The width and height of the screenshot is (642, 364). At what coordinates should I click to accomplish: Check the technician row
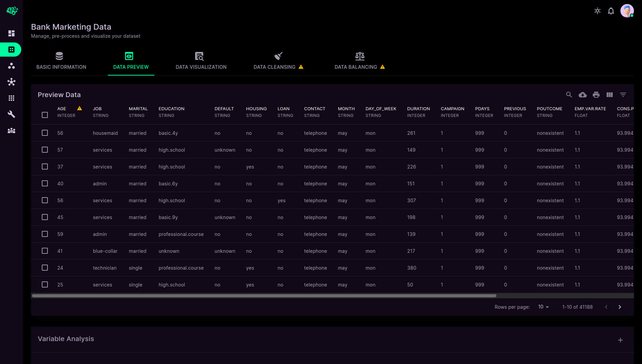[45, 268]
